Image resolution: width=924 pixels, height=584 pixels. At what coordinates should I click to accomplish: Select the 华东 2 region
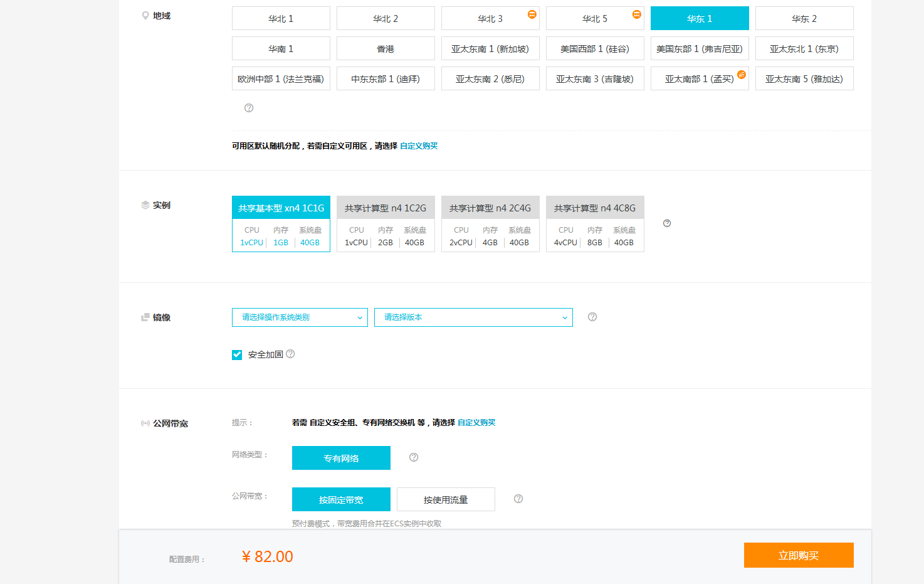click(x=804, y=19)
